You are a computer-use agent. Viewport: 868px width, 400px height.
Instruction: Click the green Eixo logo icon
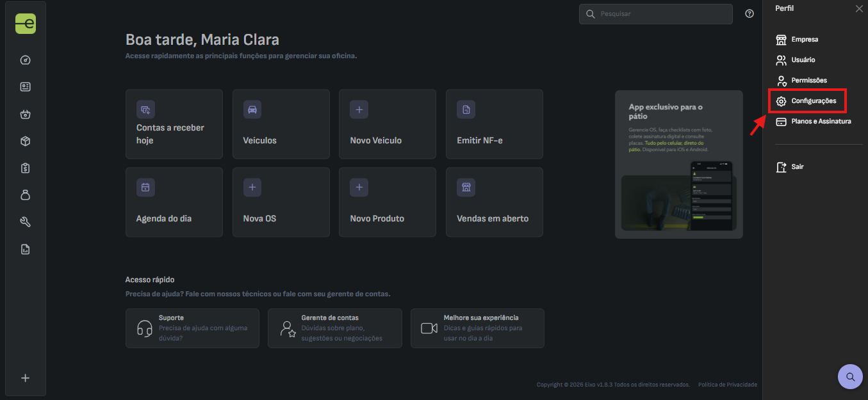tap(26, 24)
